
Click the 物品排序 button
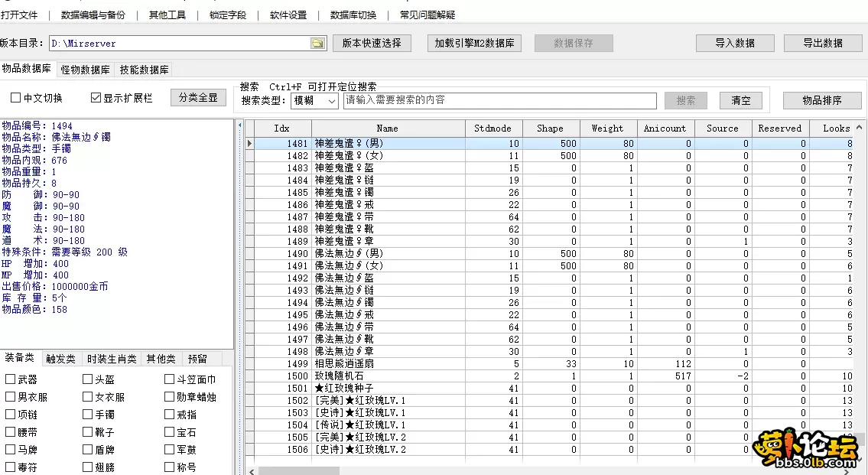point(821,100)
